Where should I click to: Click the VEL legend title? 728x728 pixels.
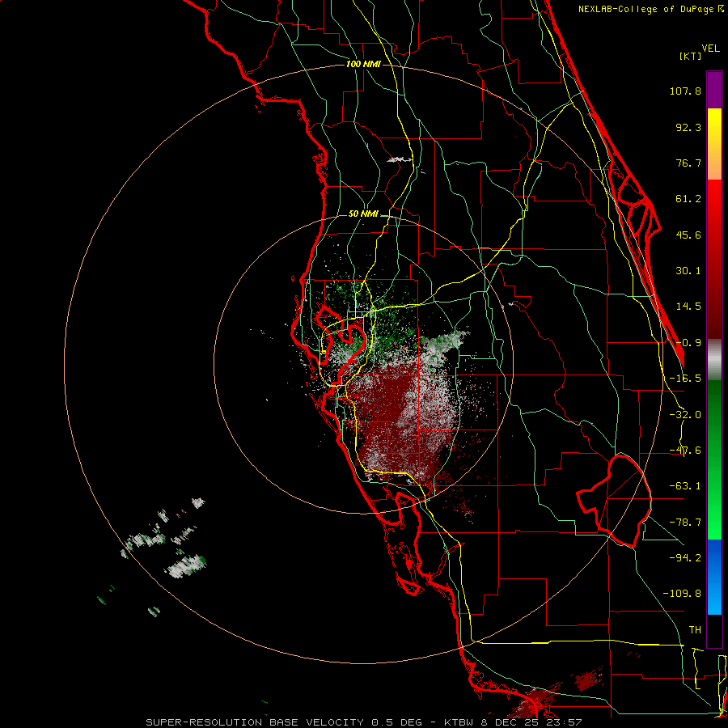click(x=710, y=49)
